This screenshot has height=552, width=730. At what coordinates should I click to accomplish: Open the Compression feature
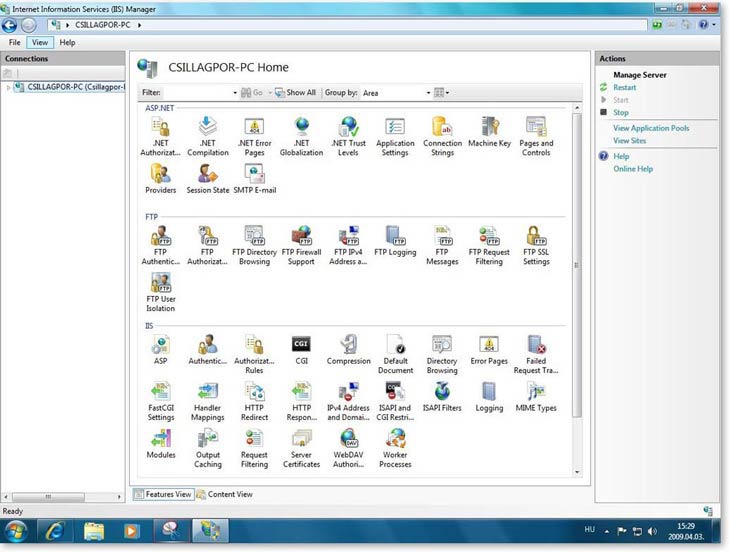[348, 350]
